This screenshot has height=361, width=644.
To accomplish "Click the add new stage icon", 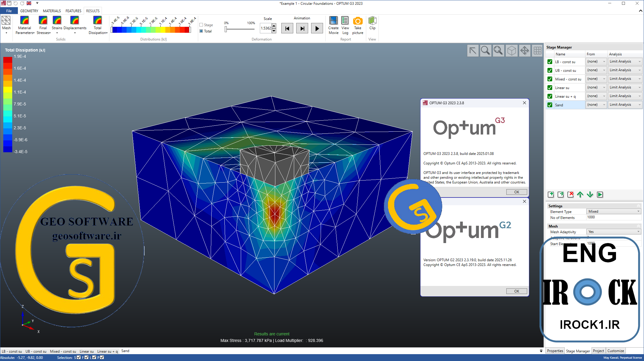I will coord(551,194).
